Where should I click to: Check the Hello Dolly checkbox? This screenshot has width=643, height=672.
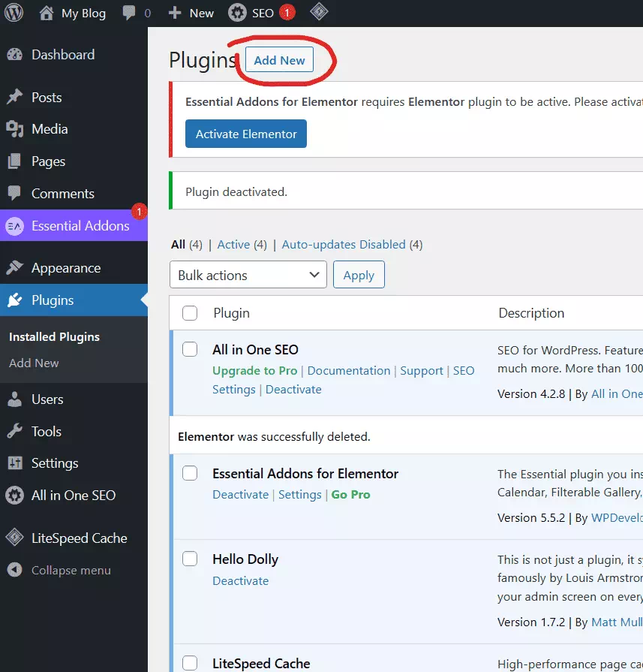tap(190, 559)
